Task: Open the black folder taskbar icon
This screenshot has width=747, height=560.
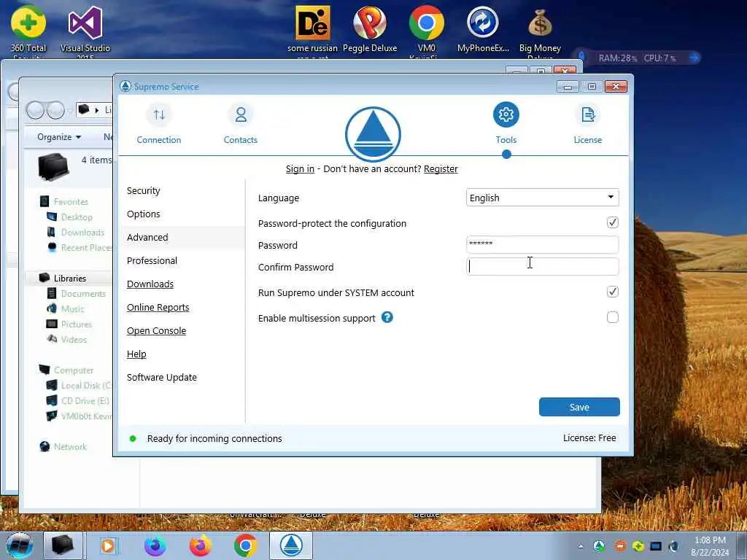Action: [x=63, y=545]
